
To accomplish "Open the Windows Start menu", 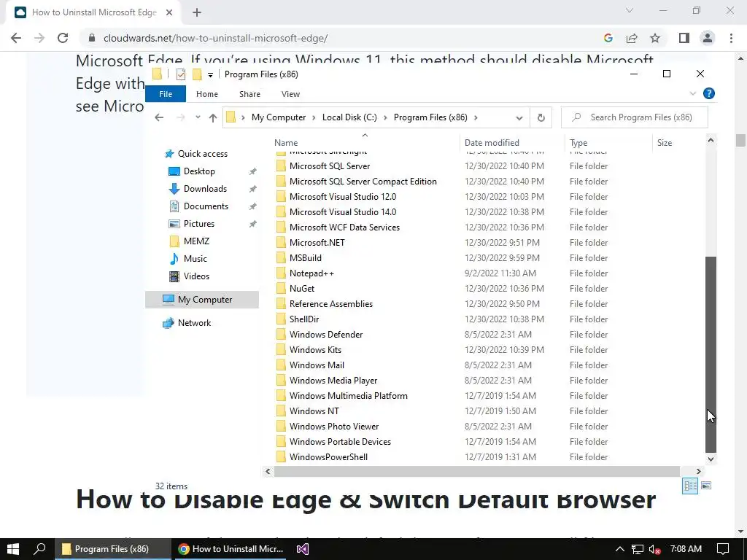I will tap(13, 549).
